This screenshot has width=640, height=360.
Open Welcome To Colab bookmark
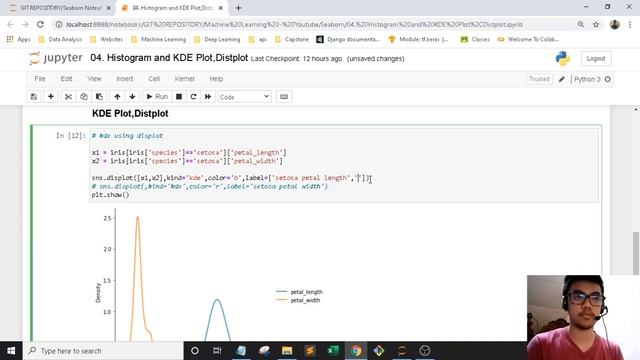(x=529, y=39)
